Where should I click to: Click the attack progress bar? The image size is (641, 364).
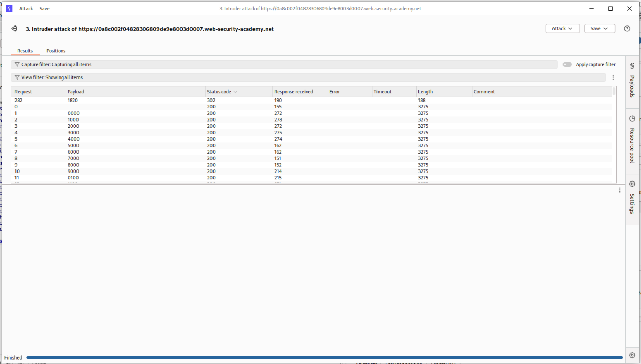(x=324, y=357)
